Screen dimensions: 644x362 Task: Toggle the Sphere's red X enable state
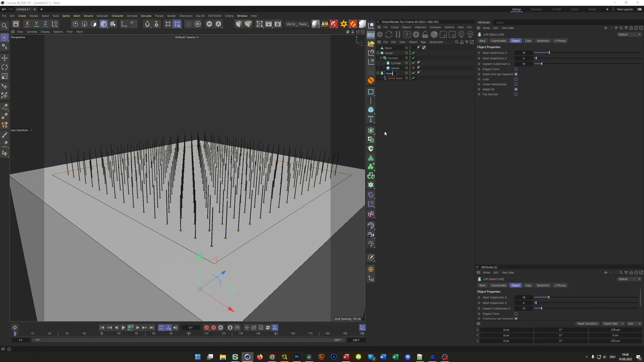[413, 68]
